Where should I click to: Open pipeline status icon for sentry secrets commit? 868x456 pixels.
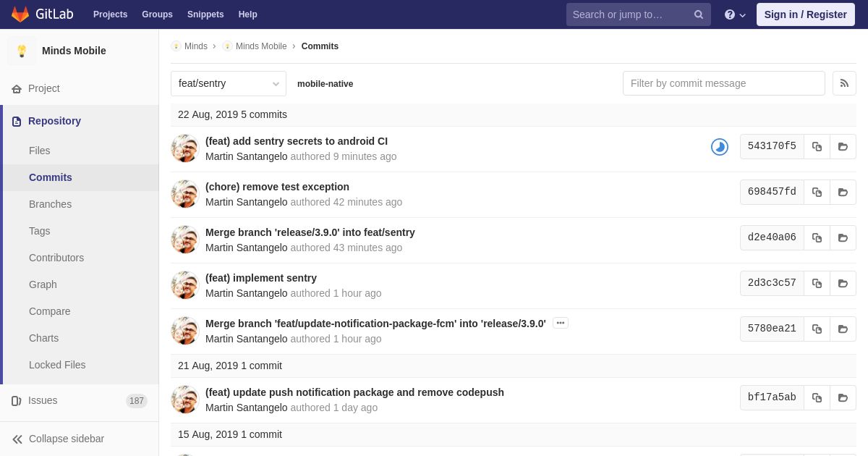pos(720,147)
